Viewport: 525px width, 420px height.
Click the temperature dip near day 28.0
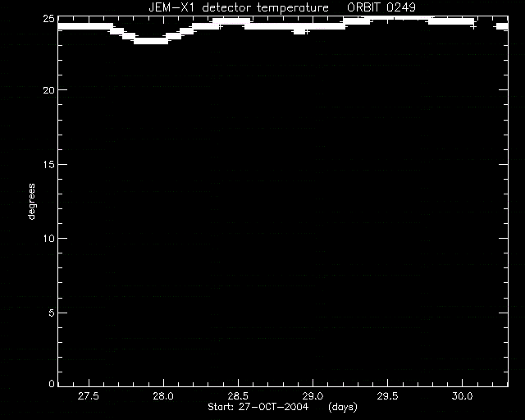(151, 41)
